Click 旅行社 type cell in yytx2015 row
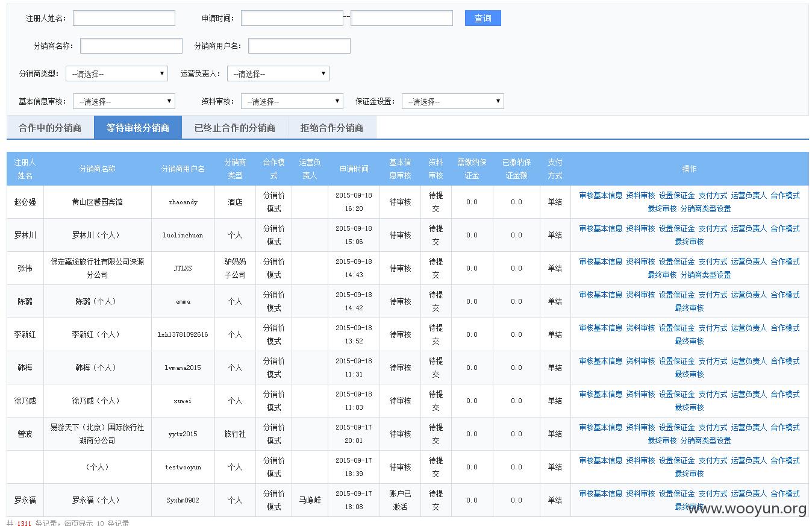 click(x=235, y=434)
